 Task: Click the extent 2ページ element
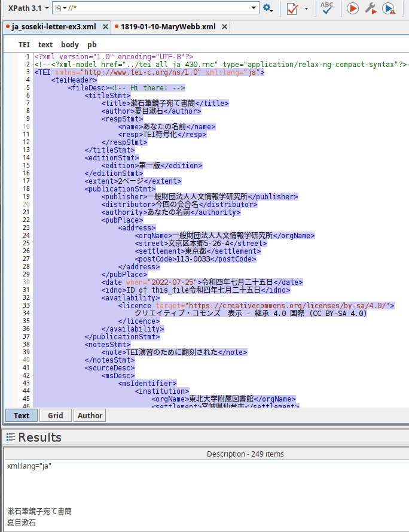click(x=133, y=181)
